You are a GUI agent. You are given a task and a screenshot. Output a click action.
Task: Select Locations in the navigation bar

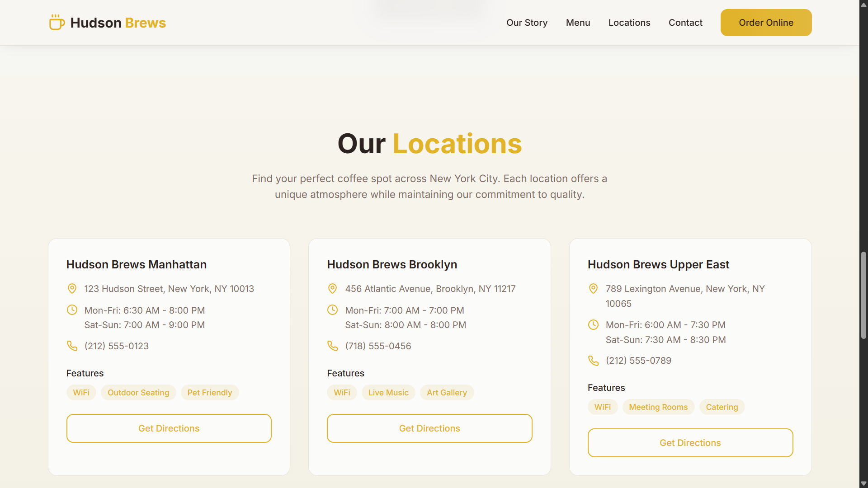(629, 23)
